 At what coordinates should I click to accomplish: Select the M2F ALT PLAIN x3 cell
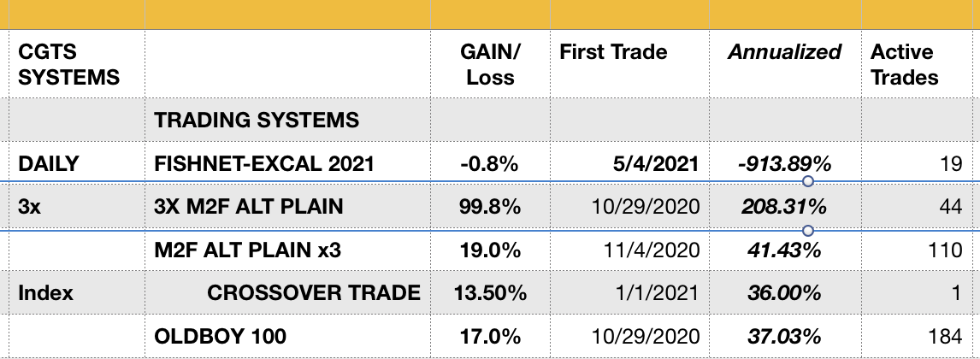288,250
